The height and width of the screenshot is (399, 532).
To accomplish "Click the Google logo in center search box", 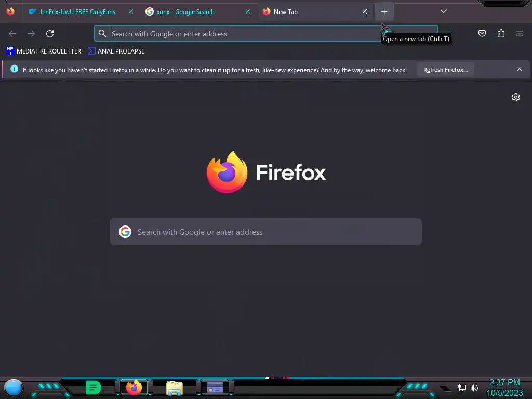I will tap(125, 232).
